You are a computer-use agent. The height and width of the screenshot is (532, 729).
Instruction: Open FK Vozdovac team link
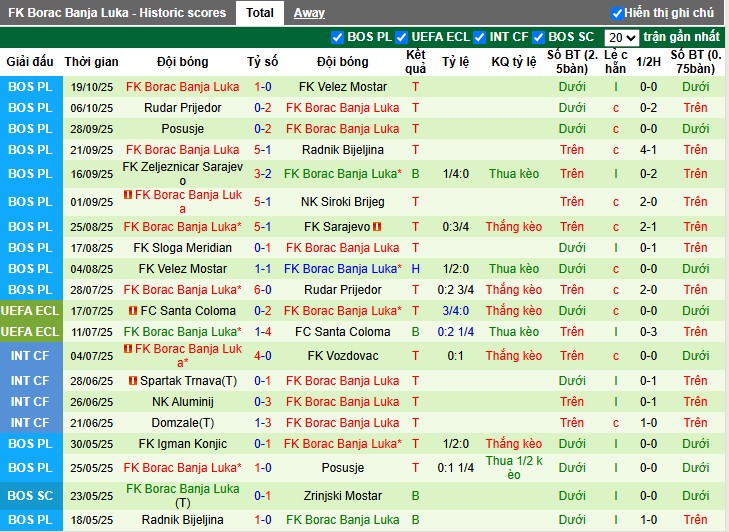(343, 356)
